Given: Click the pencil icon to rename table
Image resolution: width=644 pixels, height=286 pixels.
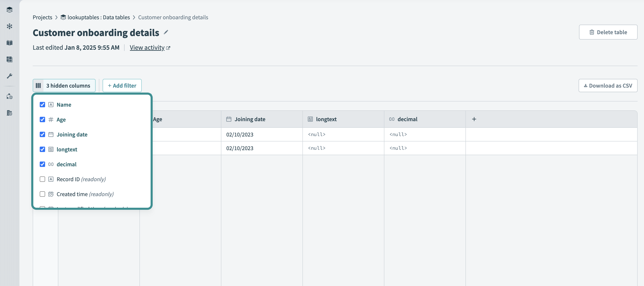Looking at the screenshot, I should pos(166,32).
